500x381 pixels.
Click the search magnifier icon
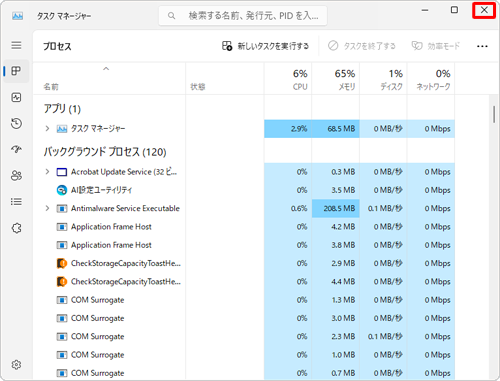pyautogui.click(x=171, y=16)
